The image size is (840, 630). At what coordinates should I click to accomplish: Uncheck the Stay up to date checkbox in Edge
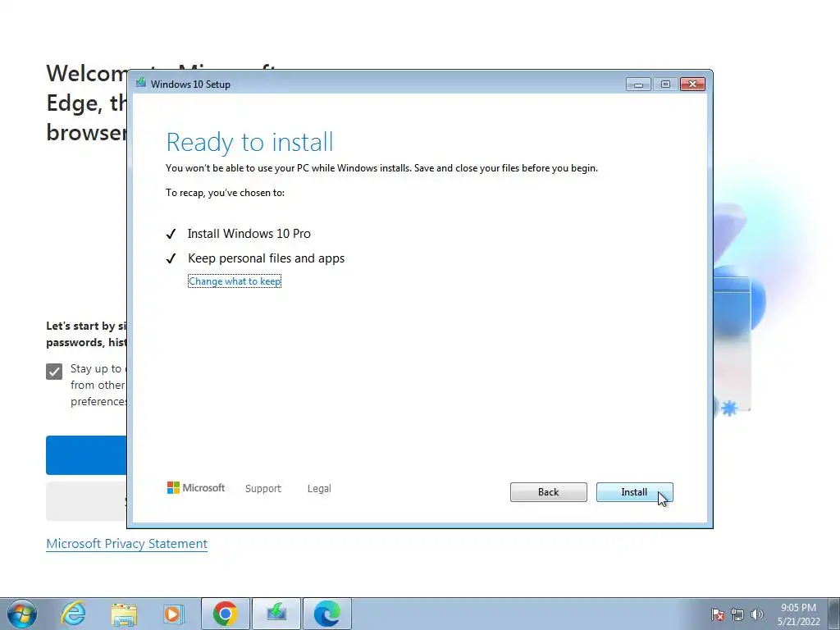coord(54,372)
